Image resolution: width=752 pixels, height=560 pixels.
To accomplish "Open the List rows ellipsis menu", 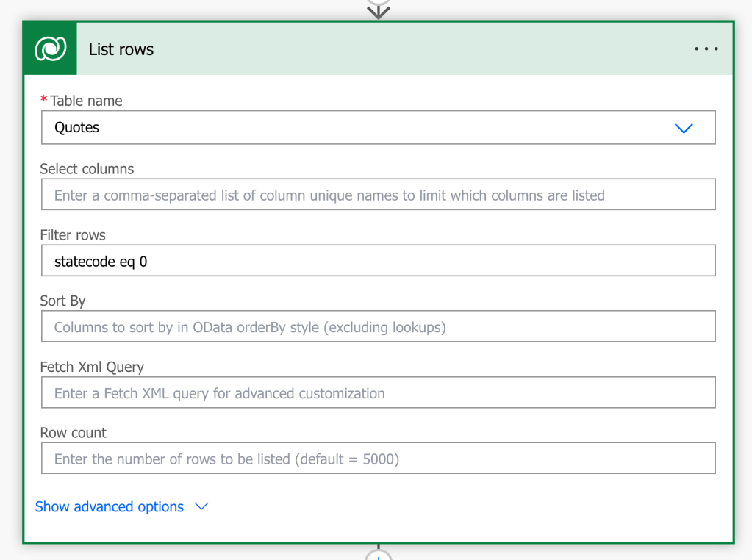I will coord(706,49).
